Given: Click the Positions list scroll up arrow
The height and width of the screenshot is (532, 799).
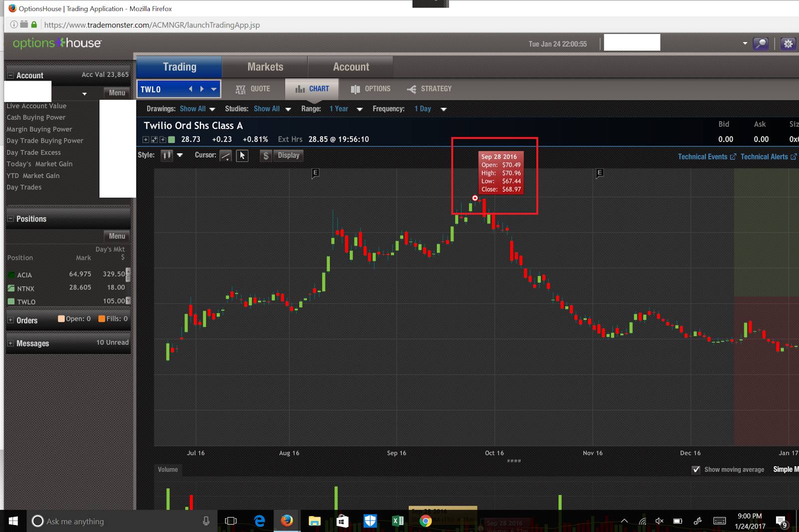Looking at the screenshot, I should 128,271.
